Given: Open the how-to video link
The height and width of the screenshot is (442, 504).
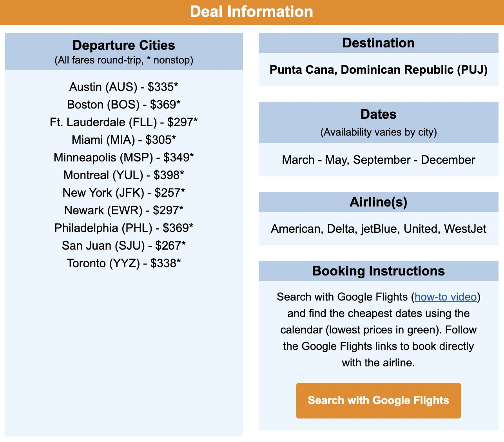Looking at the screenshot, I should pos(445,297).
